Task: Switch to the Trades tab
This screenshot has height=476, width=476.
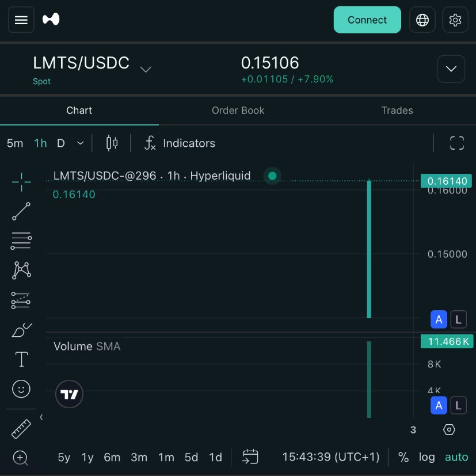Action: click(x=397, y=111)
